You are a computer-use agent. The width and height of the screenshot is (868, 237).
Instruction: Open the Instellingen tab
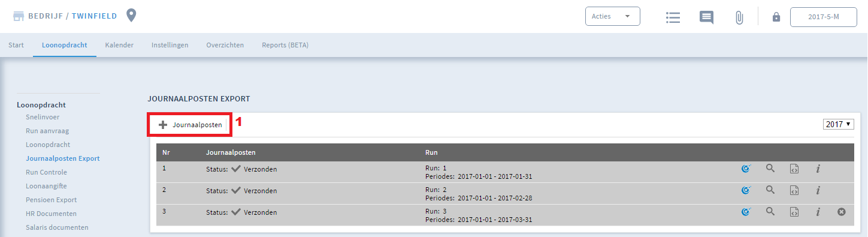click(170, 45)
